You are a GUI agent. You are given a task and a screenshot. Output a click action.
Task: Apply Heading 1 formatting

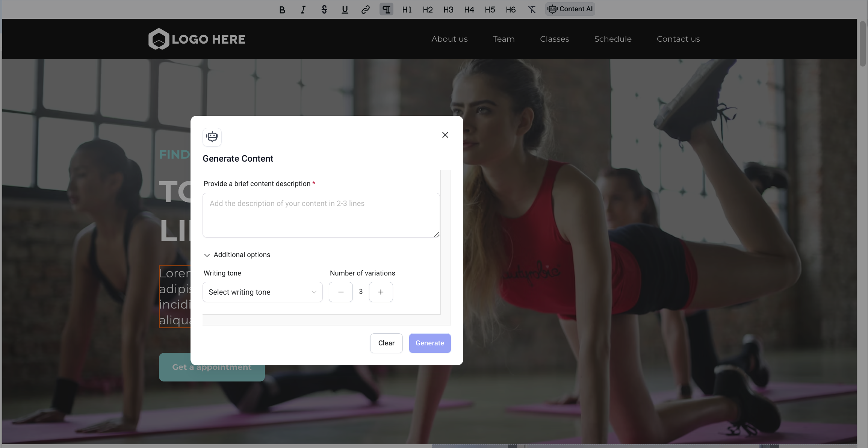click(x=407, y=9)
